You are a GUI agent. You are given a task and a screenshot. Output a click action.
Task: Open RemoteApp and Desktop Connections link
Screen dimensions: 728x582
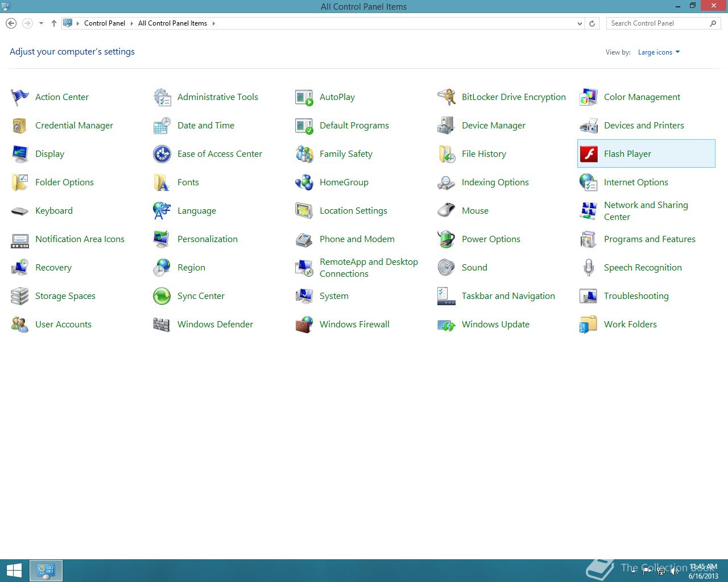(369, 268)
